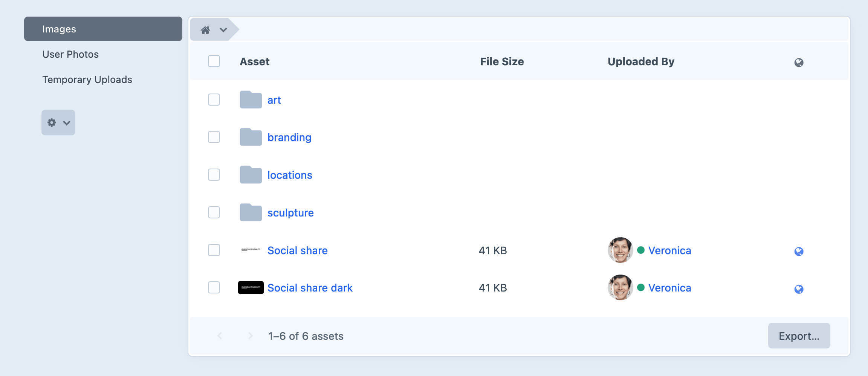Open Veronica's profile on Social share dark row
The image size is (868, 376).
669,288
